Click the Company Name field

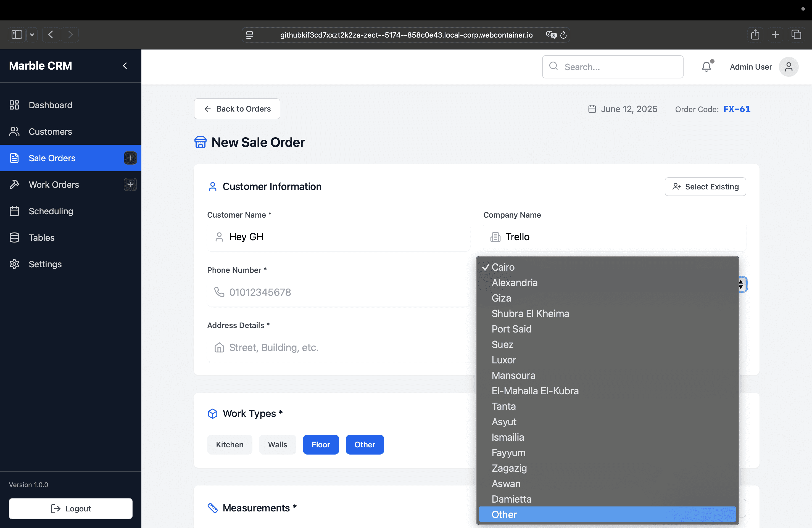pos(615,237)
